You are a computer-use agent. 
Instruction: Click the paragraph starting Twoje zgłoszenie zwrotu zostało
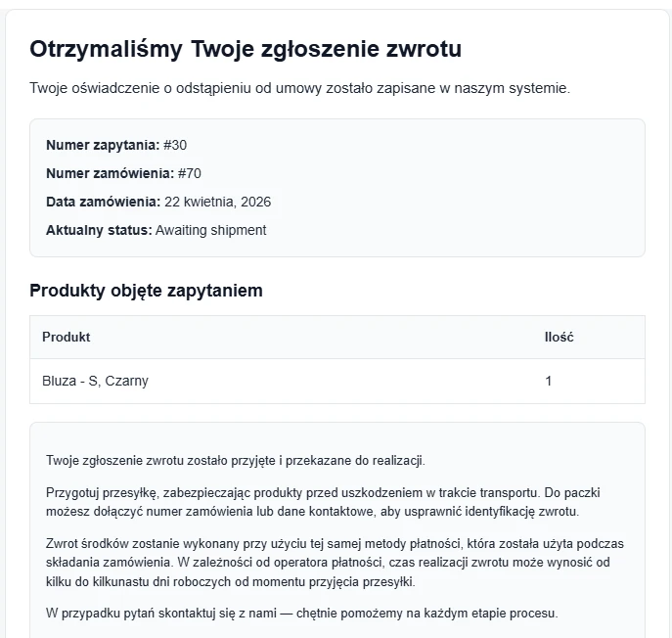[236, 461]
